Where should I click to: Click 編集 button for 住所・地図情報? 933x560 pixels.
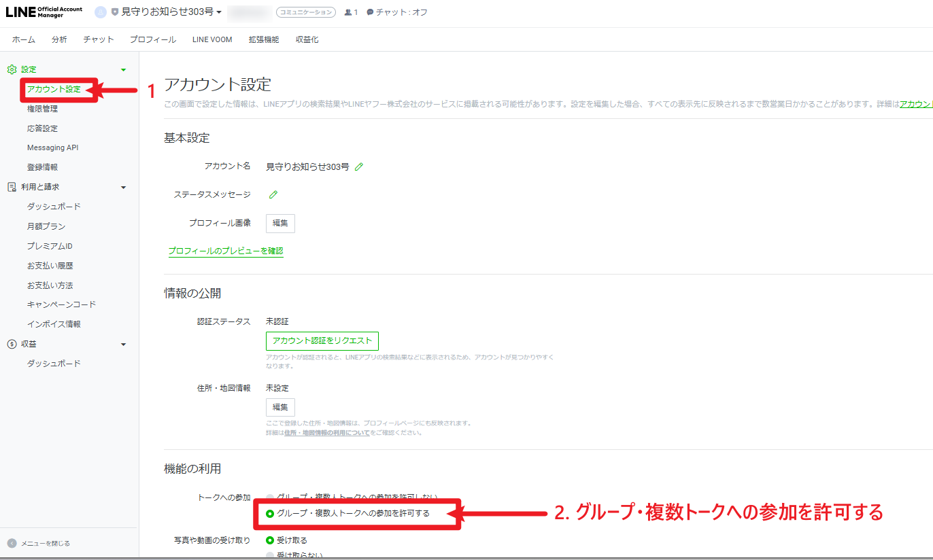[x=280, y=407]
